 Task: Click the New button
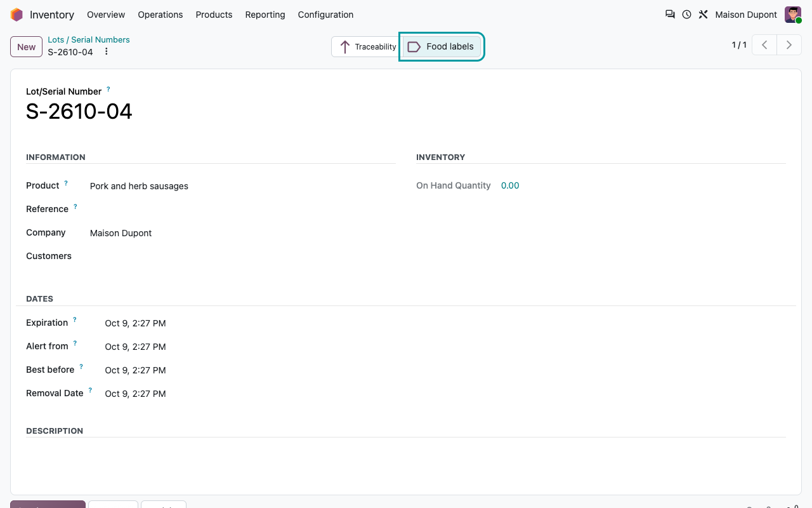point(26,47)
